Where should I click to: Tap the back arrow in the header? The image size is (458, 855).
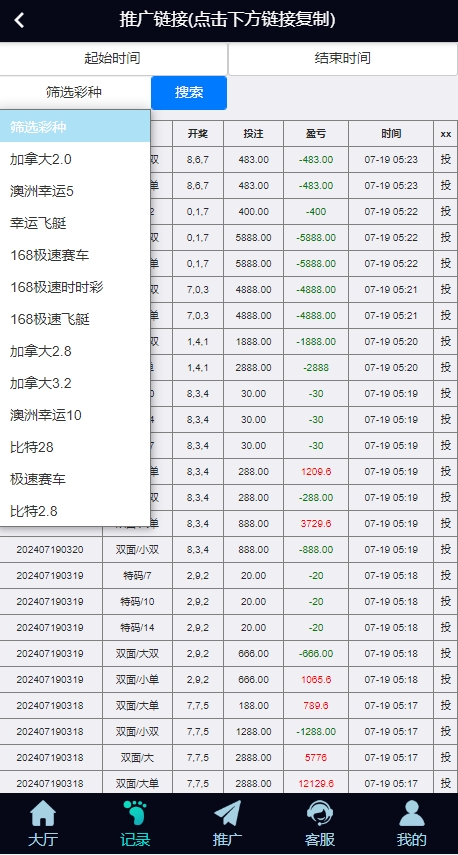(x=19, y=20)
